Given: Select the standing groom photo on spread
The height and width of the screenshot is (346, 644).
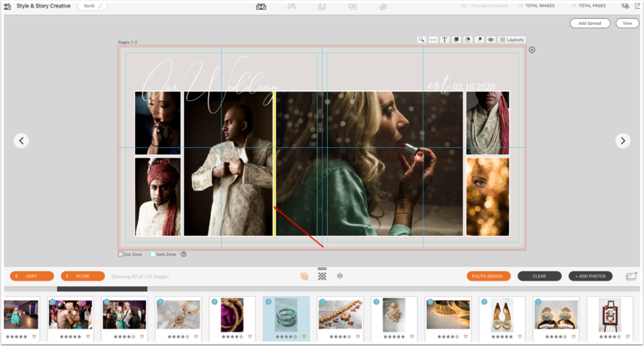Looking at the screenshot, I should (228, 164).
